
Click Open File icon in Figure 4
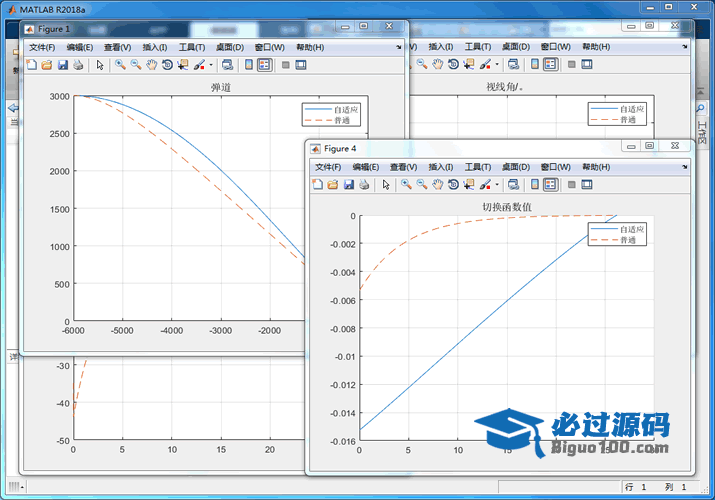(x=332, y=184)
